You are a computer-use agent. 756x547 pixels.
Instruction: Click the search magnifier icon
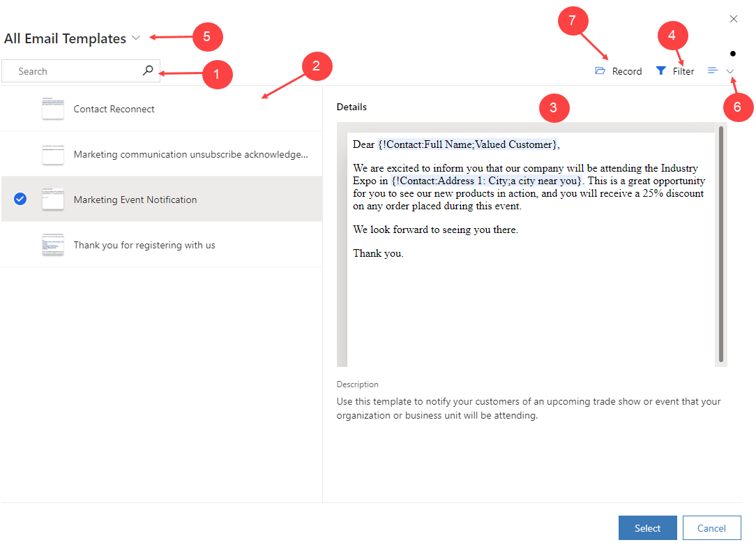147,70
